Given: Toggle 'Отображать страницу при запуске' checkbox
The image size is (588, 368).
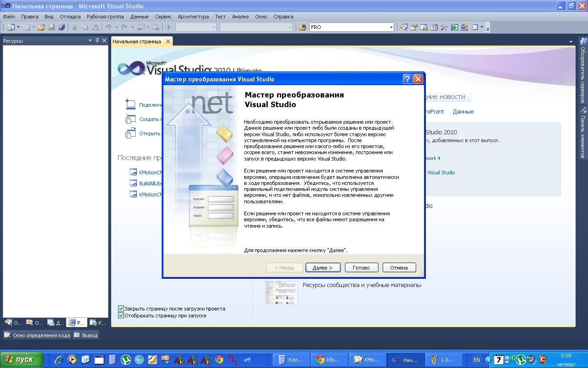Looking at the screenshot, I should point(121,316).
